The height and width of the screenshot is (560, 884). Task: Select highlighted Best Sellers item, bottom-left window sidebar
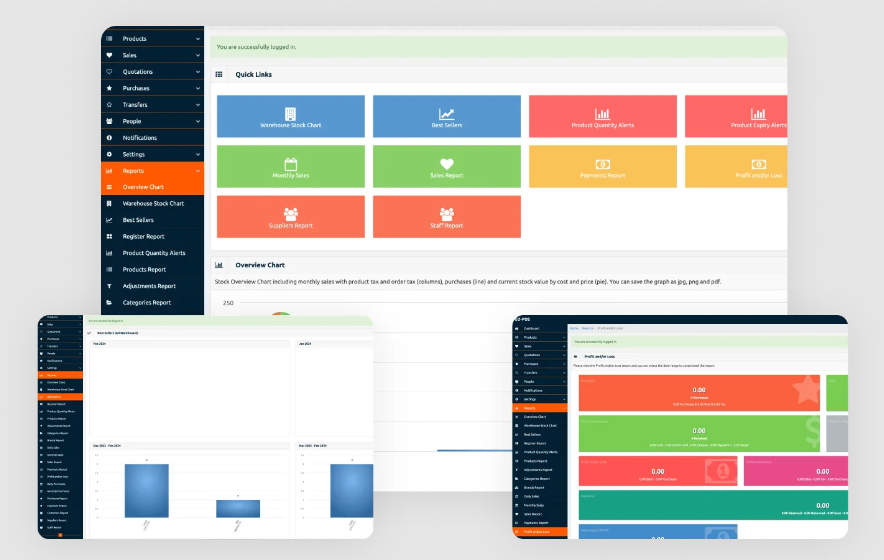tap(60, 397)
